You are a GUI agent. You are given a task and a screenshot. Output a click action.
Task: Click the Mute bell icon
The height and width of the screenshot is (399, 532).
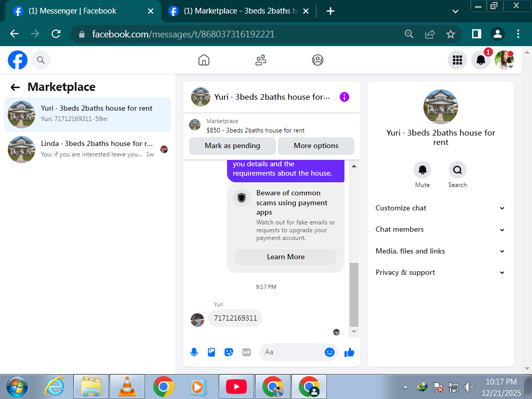(x=422, y=170)
